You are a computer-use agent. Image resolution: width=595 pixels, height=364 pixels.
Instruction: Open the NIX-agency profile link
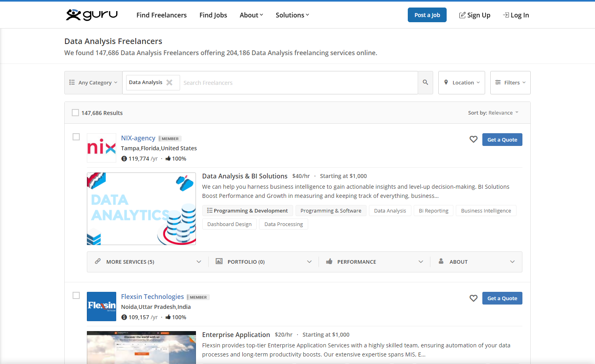point(138,138)
